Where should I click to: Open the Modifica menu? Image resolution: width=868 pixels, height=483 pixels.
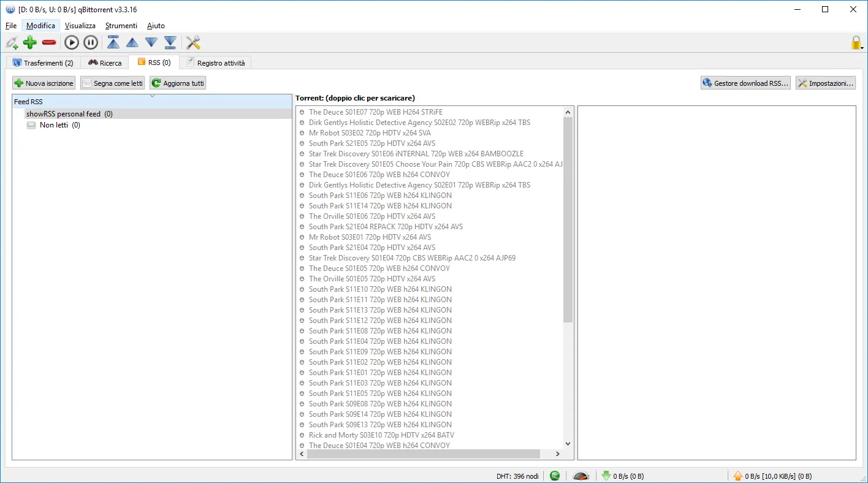click(40, 26)
